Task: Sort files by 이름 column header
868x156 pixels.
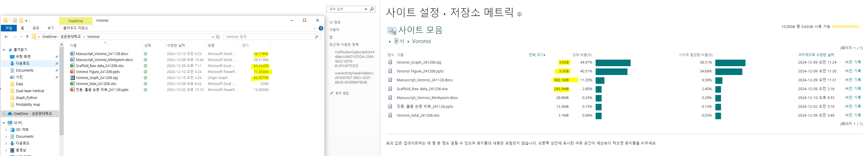Action: [73, 45]
